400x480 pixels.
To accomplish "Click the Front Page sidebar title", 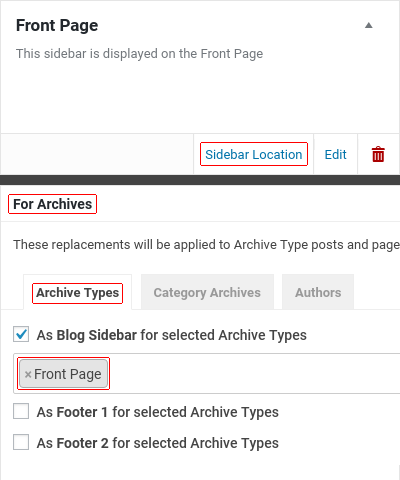I will tap(57, 26).
